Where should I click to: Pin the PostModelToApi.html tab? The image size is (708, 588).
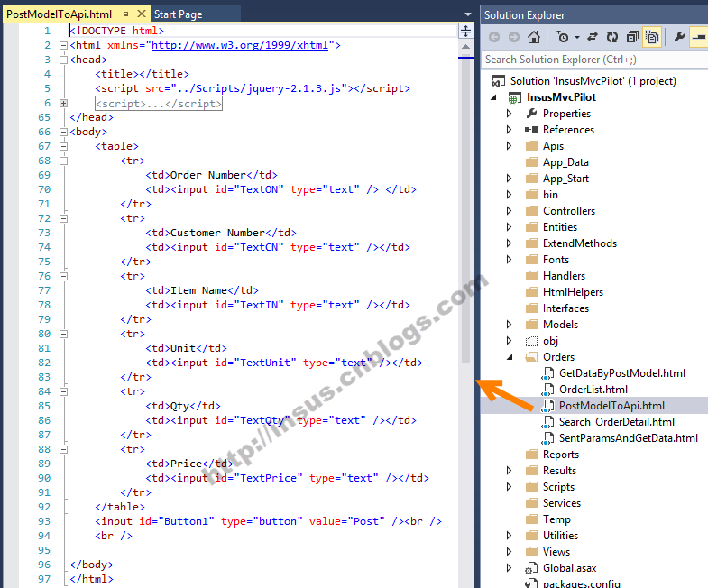125,14
